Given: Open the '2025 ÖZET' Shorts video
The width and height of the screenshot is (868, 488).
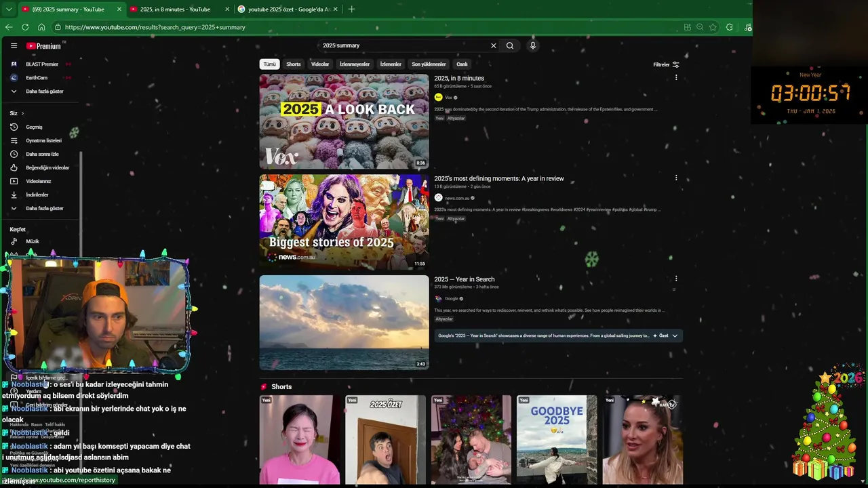Looking at the screenshot, I should [385, 440].
